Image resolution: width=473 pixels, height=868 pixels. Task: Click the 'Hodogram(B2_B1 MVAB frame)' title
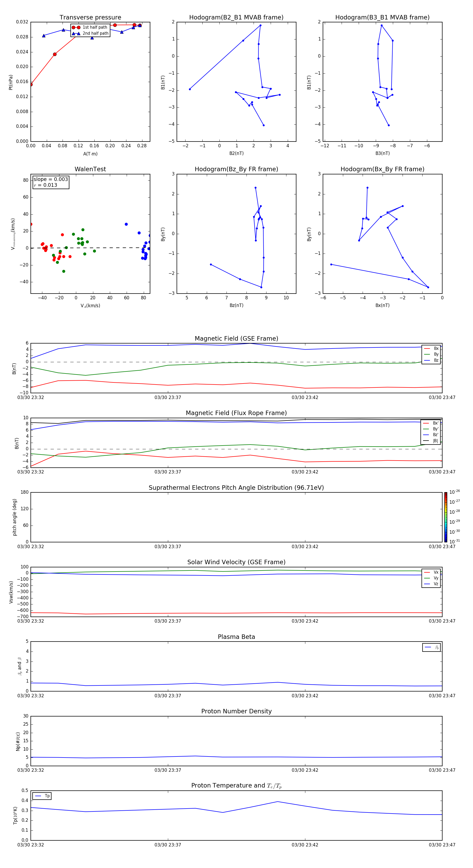236,18
